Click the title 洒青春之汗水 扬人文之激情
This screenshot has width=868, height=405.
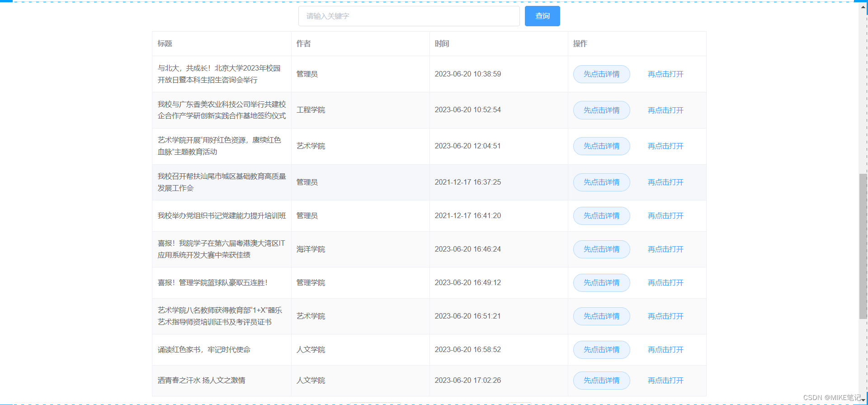[201, 380]
